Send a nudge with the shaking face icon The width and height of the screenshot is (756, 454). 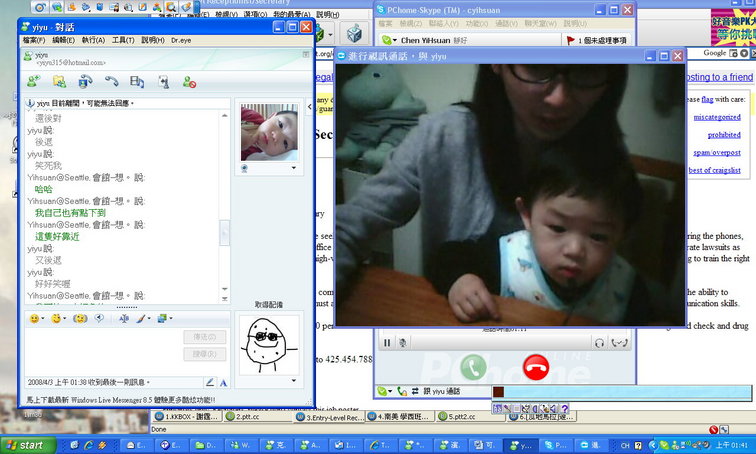coord(80,319)
